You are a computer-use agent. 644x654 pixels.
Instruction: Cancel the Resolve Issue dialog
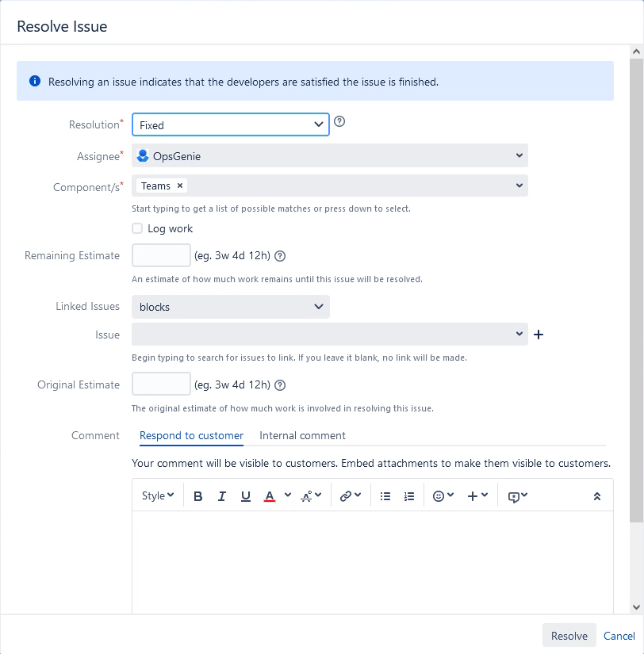tap(619, 636)
